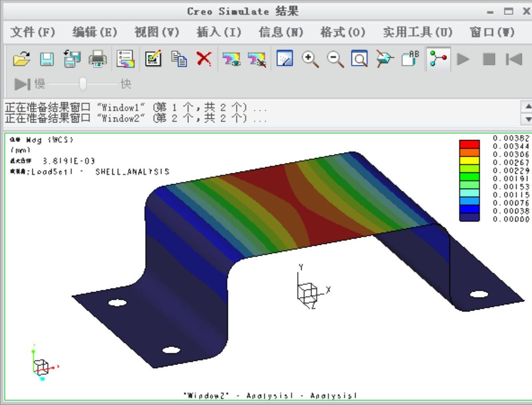Open the 文件(F) menu
532x405 pixels.
click(x=32, y=32)
